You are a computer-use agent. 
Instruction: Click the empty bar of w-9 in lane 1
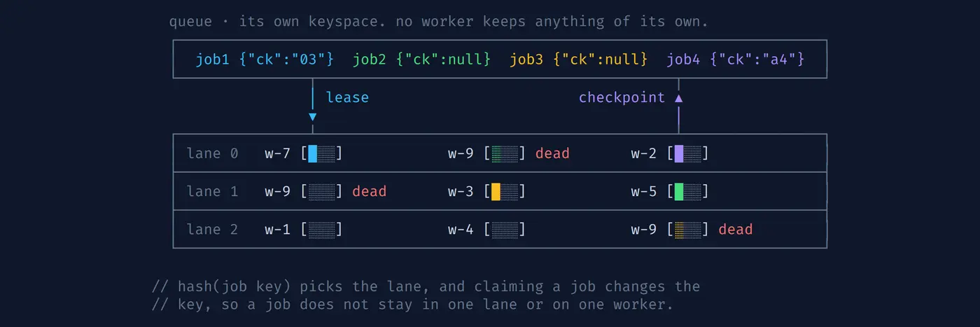(x=321, y=191)
